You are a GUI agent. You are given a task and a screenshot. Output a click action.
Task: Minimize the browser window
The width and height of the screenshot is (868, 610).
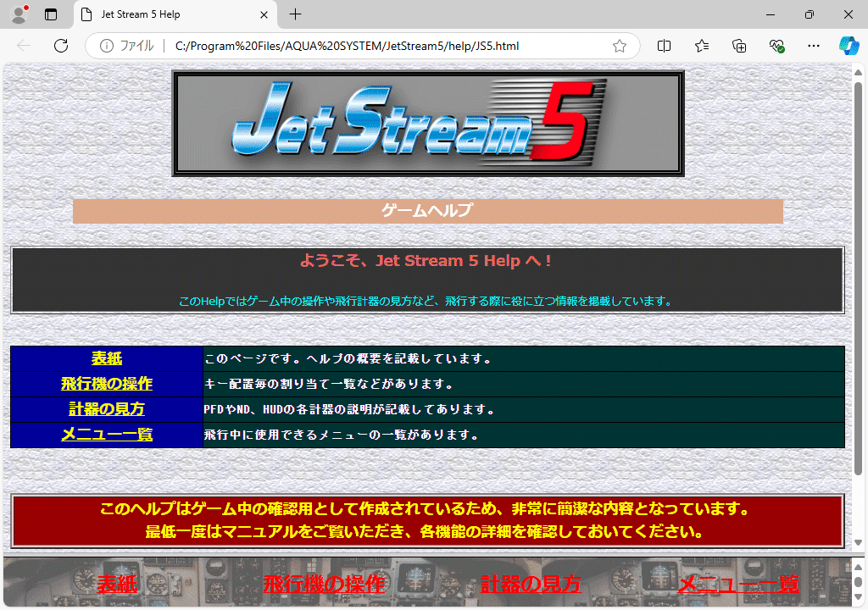[770, 14]
